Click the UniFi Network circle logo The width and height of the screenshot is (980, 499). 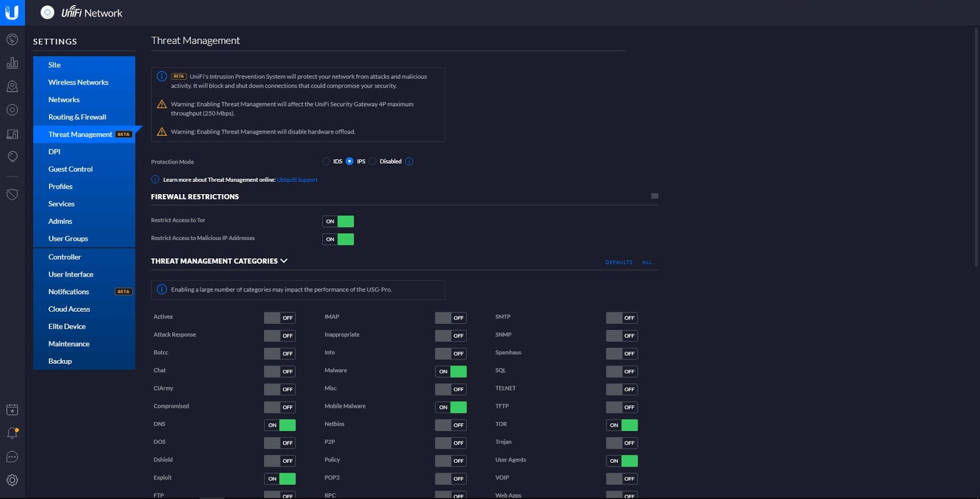47,12
